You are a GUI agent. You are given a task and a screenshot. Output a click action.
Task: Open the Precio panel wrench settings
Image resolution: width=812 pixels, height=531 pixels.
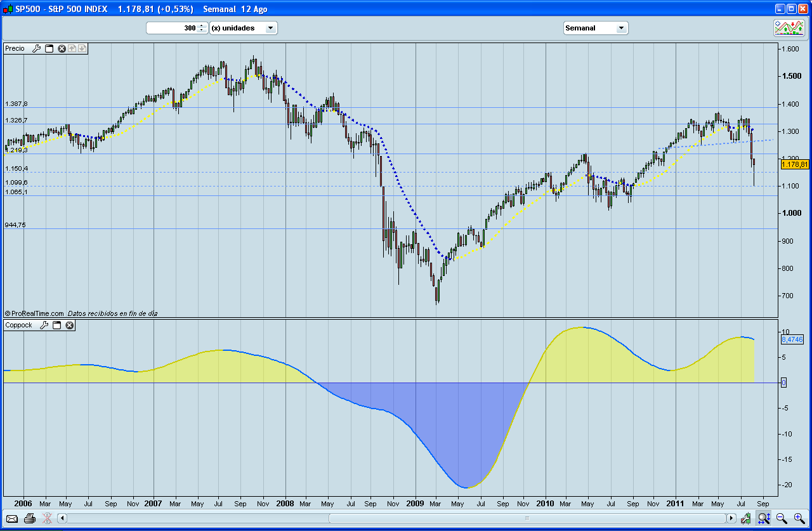point(36,48)
